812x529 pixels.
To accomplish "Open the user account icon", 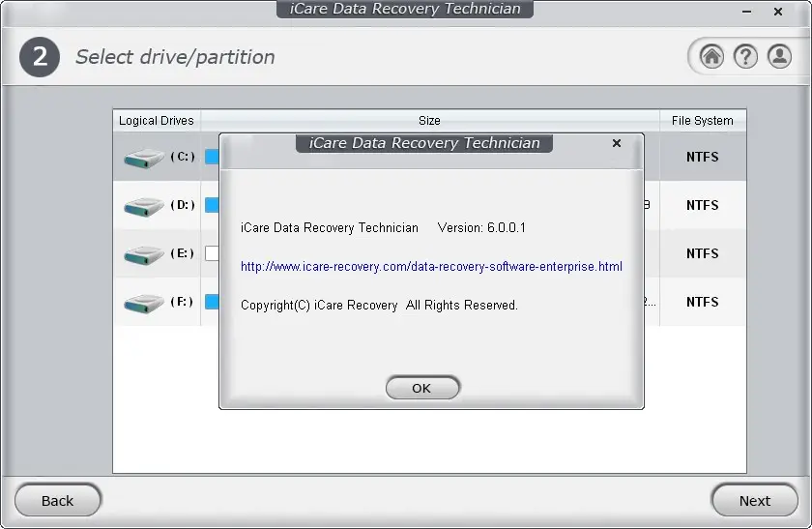I will tap(779, 56).
